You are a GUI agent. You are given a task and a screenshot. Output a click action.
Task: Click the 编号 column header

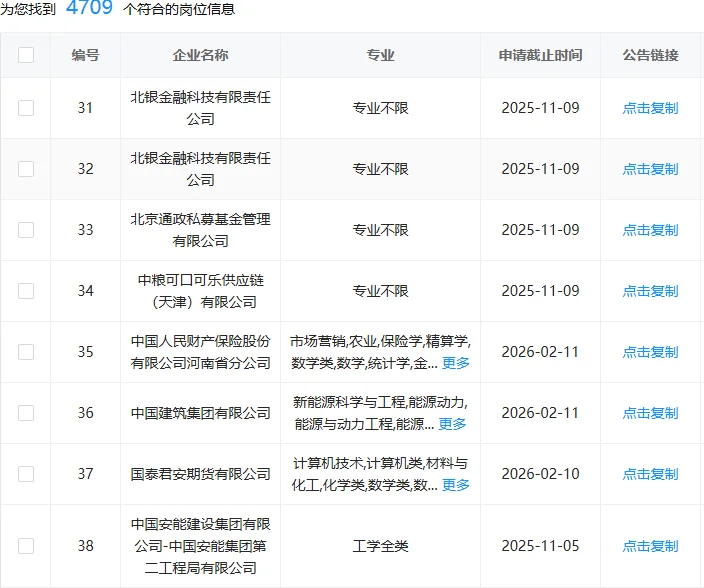tap(85, 55)
